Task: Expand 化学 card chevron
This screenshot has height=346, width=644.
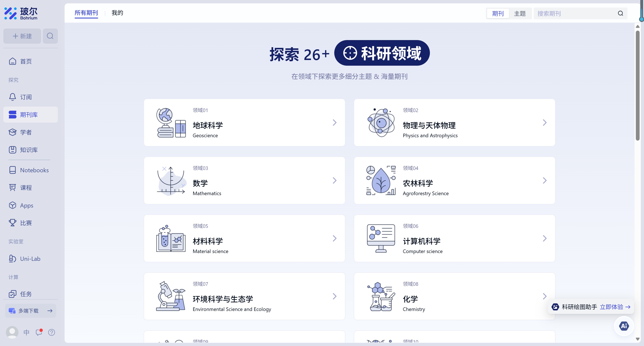Action: pyautogui.click(x=545, y=296)
